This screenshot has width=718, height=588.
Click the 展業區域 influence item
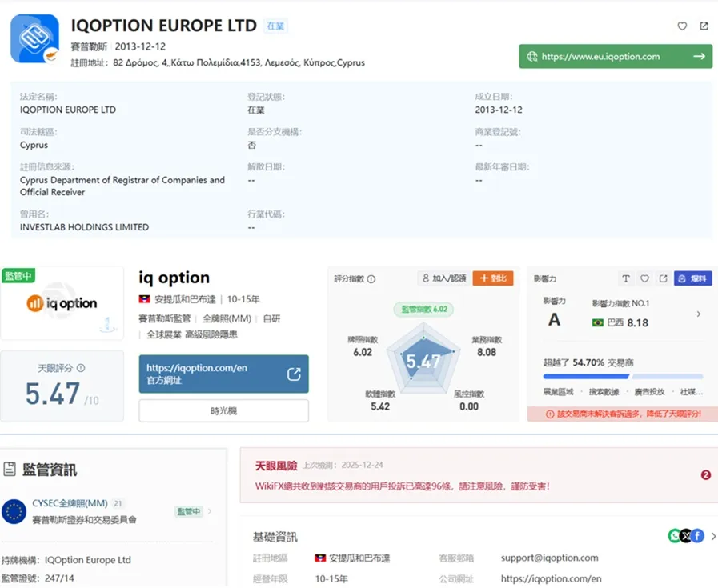(x=558, y=392)
